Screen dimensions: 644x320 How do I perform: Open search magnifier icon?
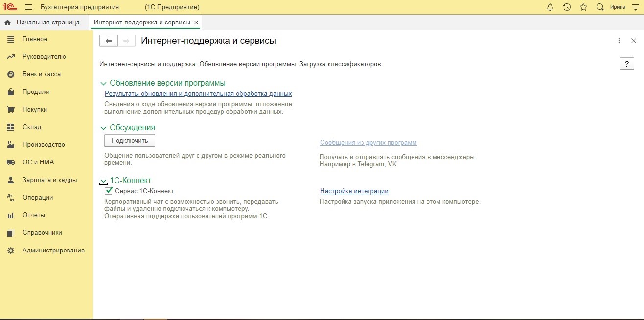pos(600,7)
